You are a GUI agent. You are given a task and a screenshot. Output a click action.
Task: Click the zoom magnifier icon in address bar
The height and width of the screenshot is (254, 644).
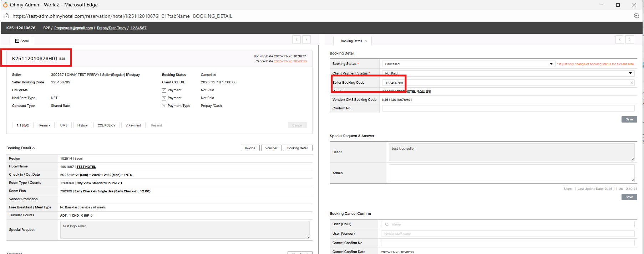pos(636,16)
